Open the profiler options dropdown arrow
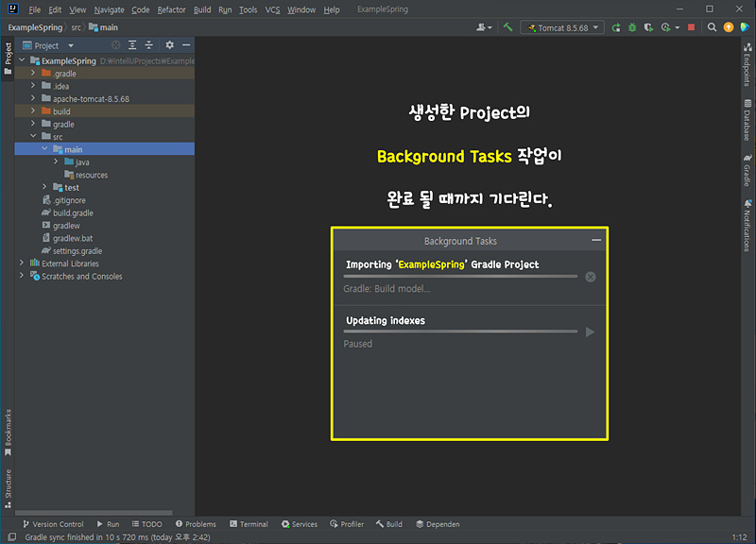The height and width of the screenshot is (544, 756). click(x=678, y=28)
